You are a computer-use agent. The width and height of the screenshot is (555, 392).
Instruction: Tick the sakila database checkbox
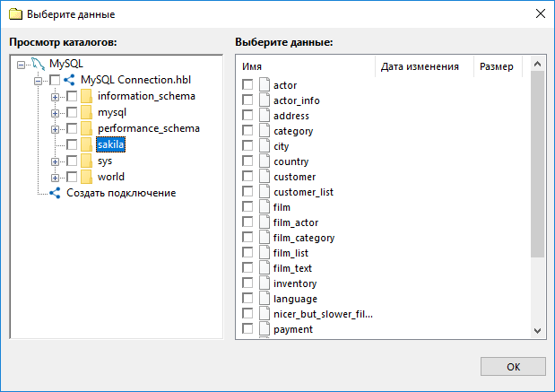(72, 145)
